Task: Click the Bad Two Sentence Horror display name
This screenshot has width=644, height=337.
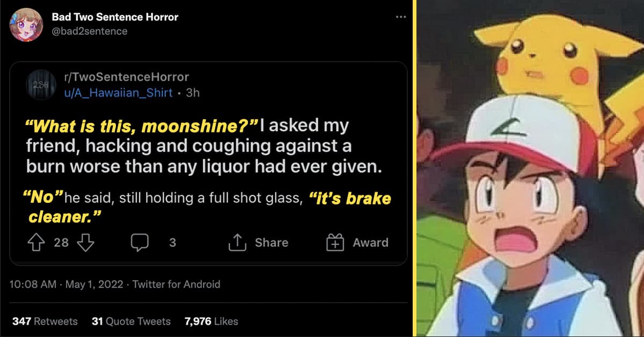Action: click(x=115, y=17)
